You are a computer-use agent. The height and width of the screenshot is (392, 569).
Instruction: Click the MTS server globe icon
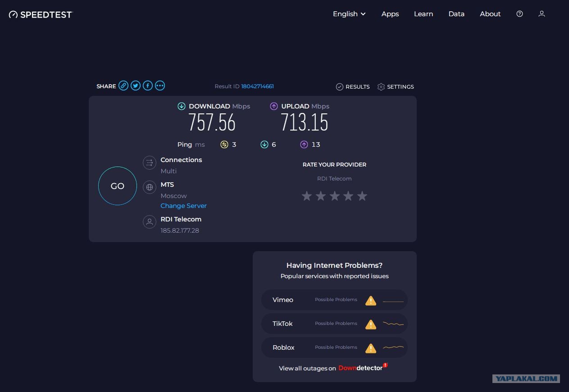pos(150,187)
